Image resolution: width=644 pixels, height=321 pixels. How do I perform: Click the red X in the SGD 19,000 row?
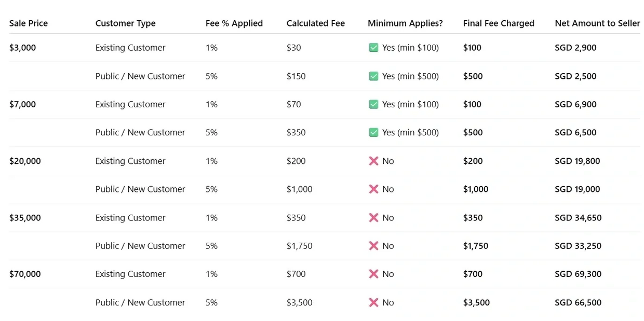click(x=373, y=189)
